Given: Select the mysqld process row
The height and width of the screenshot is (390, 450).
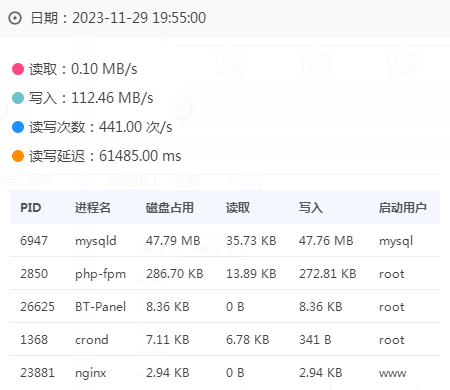Looking at the screenshot, I should [225, 240].
